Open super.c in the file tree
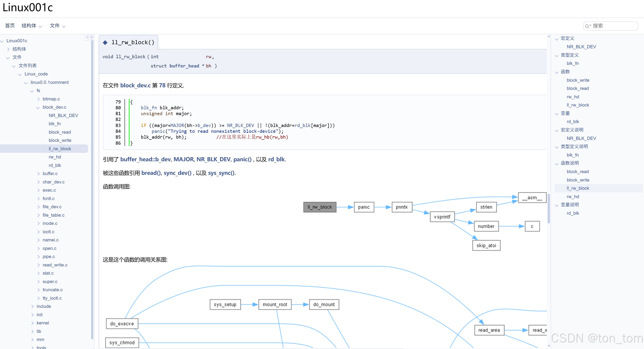This screenshot has height=349, width=644. [x=50, y=282]
